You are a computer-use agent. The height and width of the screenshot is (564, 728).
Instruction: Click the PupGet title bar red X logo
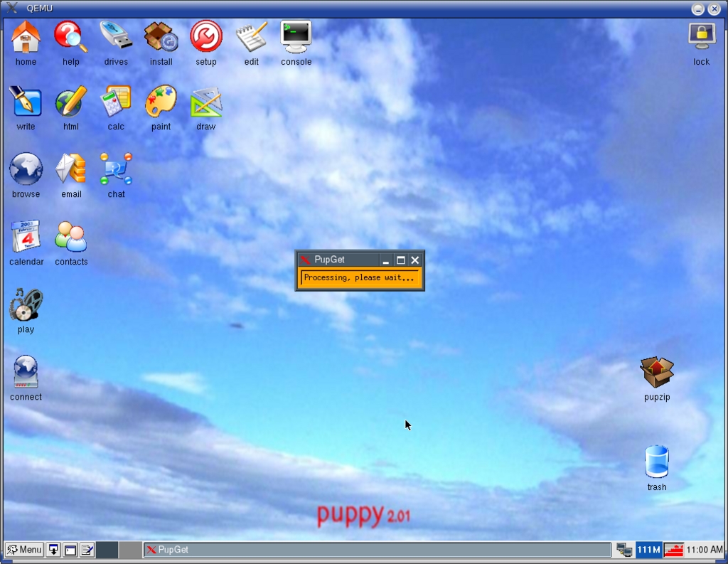(x=305, y=260)
